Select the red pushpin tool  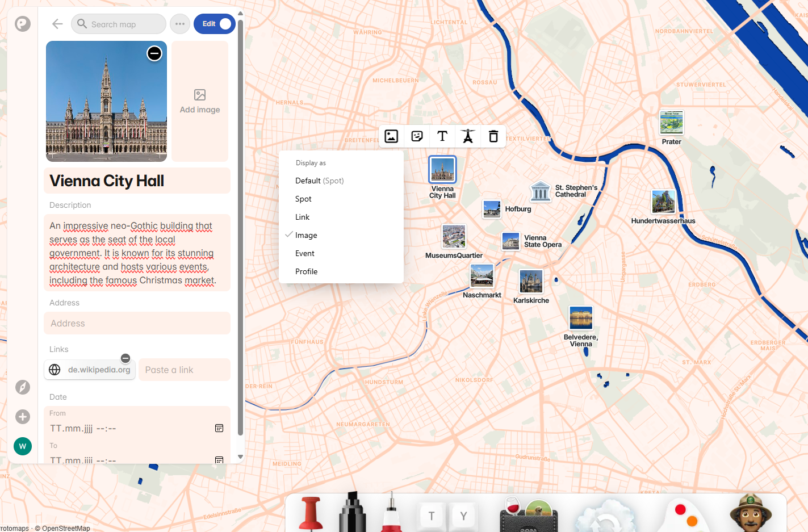pos(311,513)
